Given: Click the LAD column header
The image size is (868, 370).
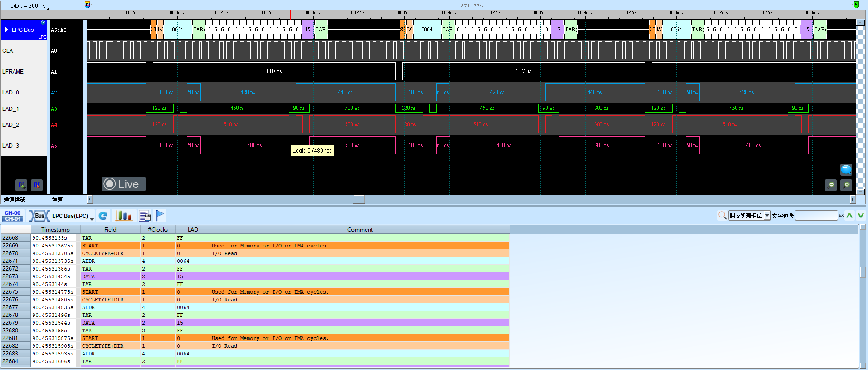Looking at the screenshot, I should 193,230.
